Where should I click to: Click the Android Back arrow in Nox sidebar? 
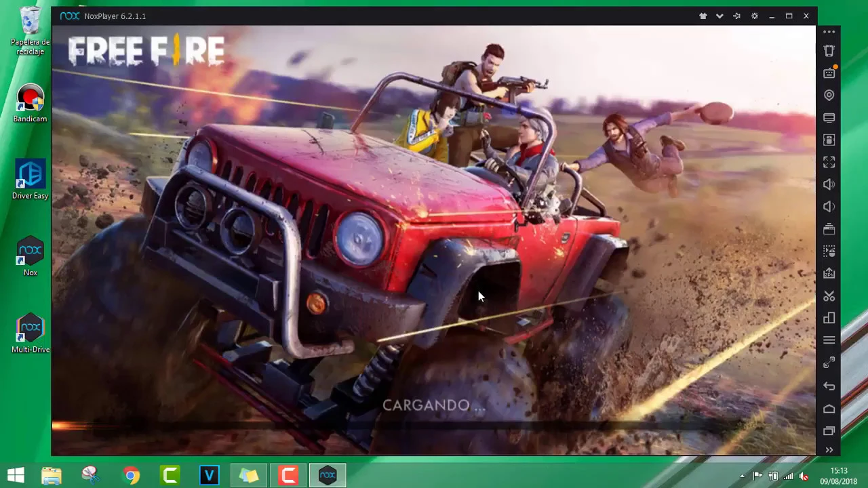click(829, 386)
